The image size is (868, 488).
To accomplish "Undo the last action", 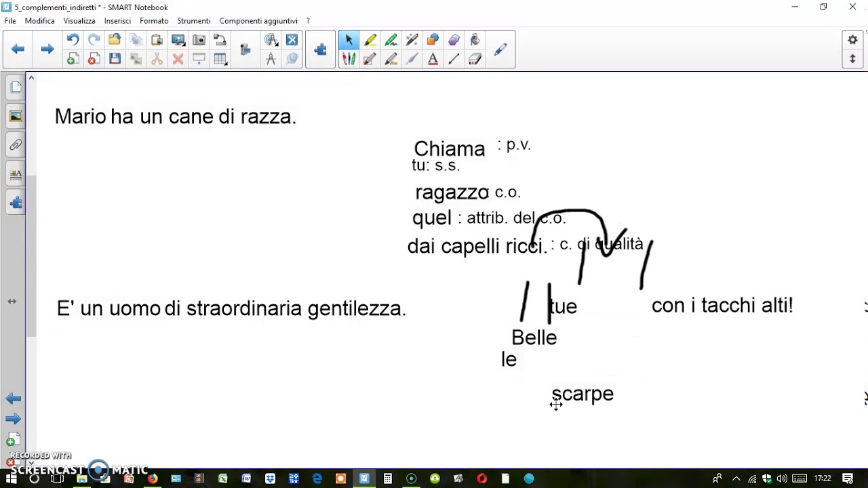I will (73, 39).
